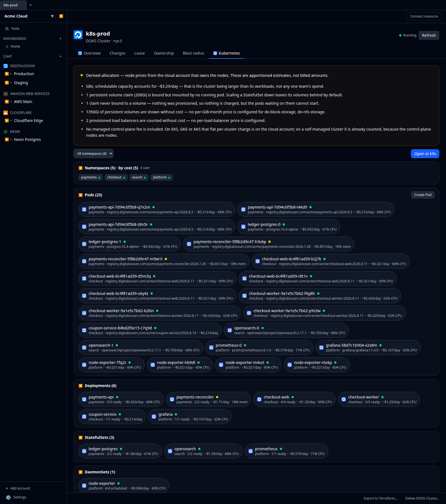The width and height of the screenshot is (446, 504).
Task: Collapse the StatefulSets (3) section
Action: (x=81, y=437)
